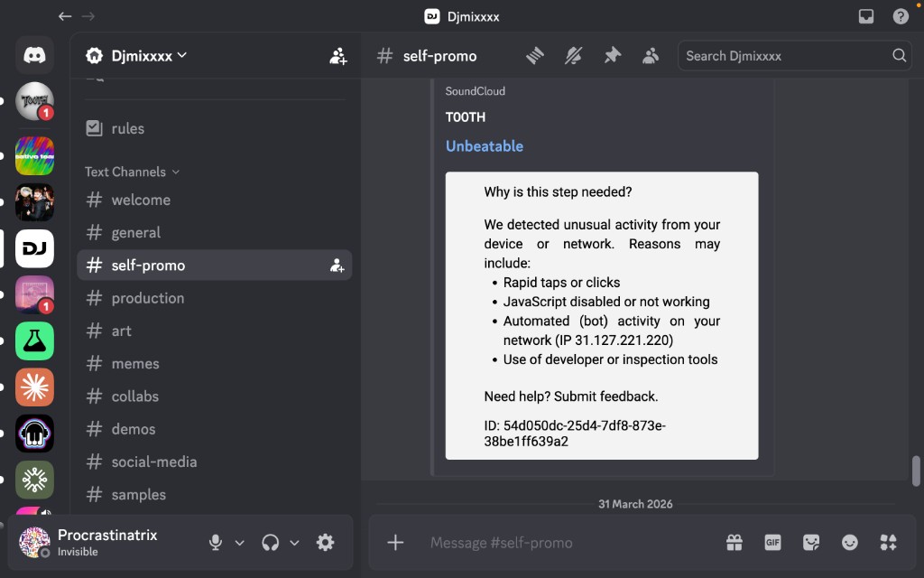The width and height of the screenshot is (924, 578).
Task: Open the sticker picker
Action: (x=811, y=543)
